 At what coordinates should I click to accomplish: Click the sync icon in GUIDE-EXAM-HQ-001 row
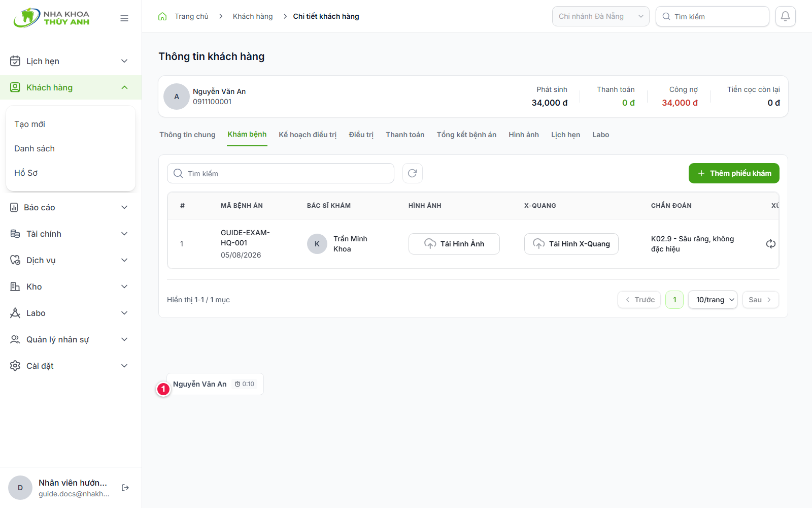point(770,244)
